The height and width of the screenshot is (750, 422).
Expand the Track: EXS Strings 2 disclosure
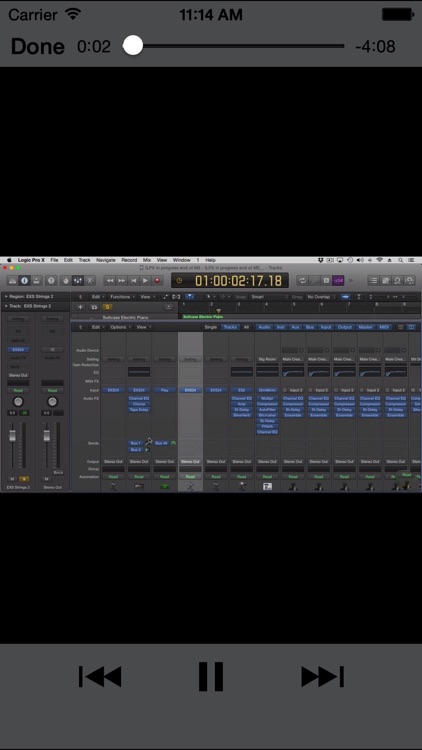tap(6, 306)
